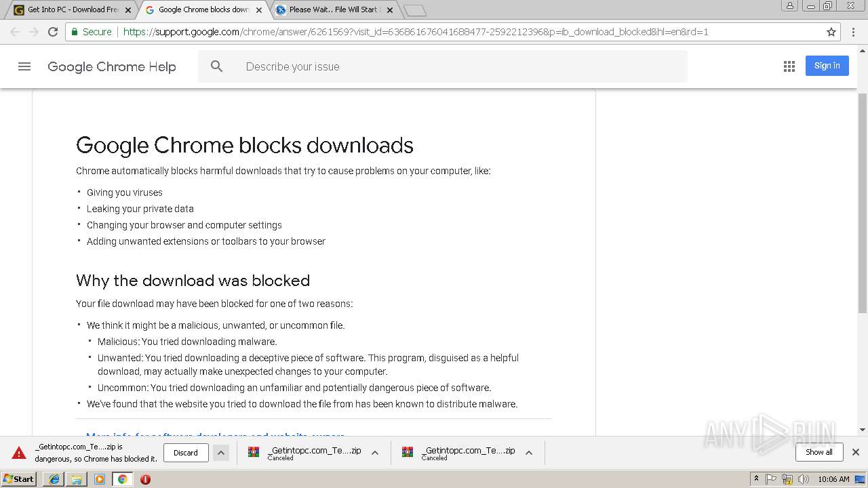Screen dimensions: 868x488
Task: Click the 'Google Chrome blocks downloads' heading
Action: click(x=245, y=145)
